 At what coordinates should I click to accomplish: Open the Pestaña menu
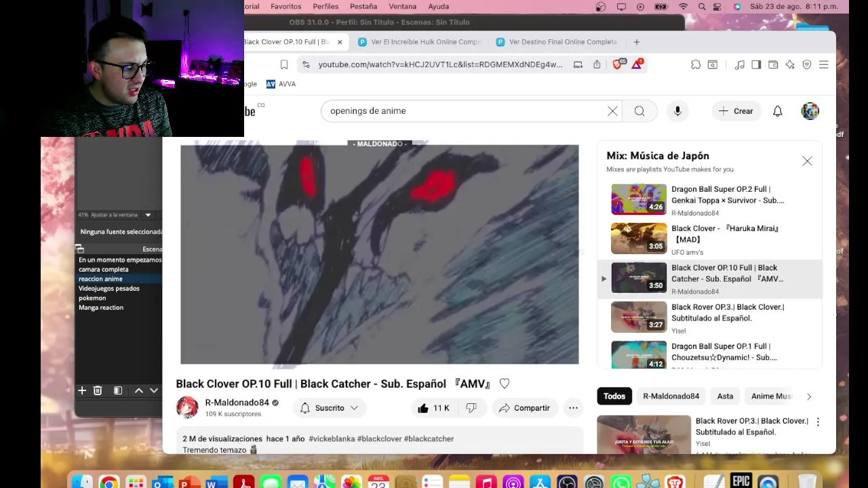point(363,7)
